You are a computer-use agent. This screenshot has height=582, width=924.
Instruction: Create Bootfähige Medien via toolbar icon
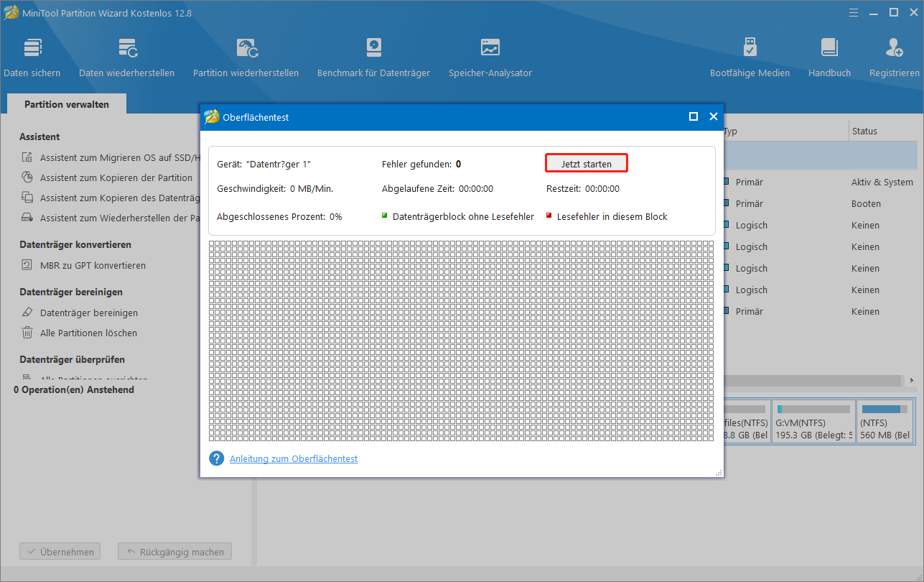(x=750, y=57)
